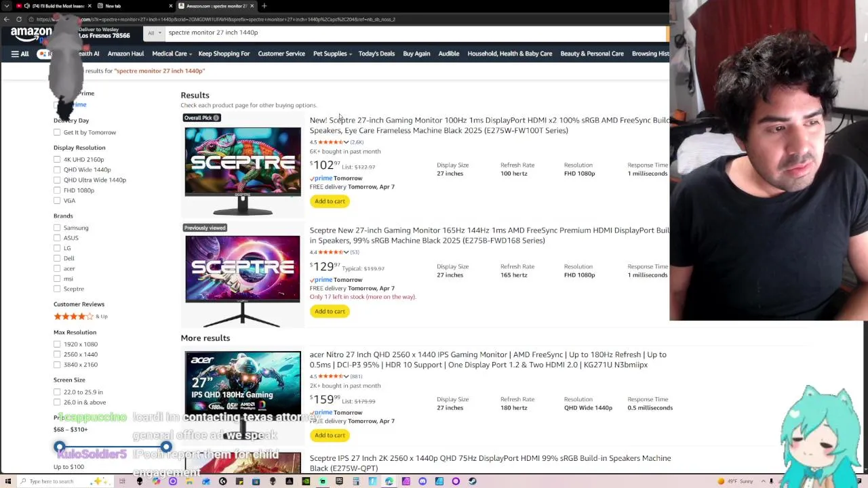The image size is (868, 488).
Task: Open the Amazon logo home link
Action: pyautogui.click(x=31, y=34)
